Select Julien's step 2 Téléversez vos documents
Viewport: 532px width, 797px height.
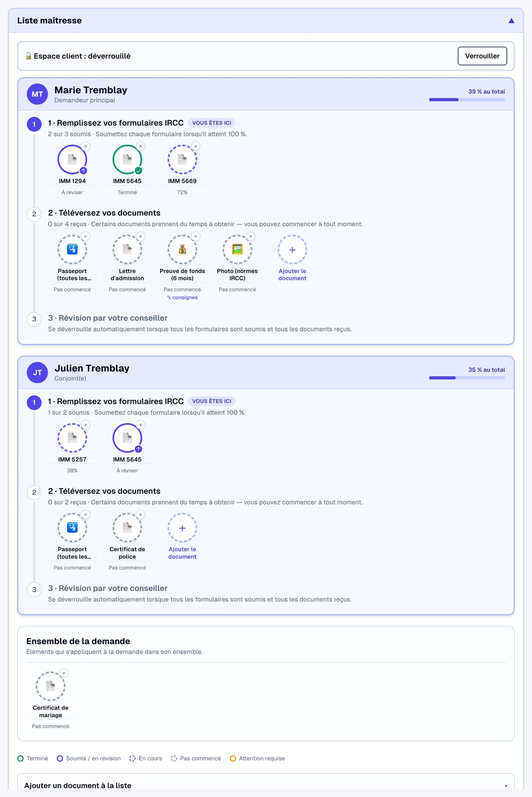[x=104, y=491]
